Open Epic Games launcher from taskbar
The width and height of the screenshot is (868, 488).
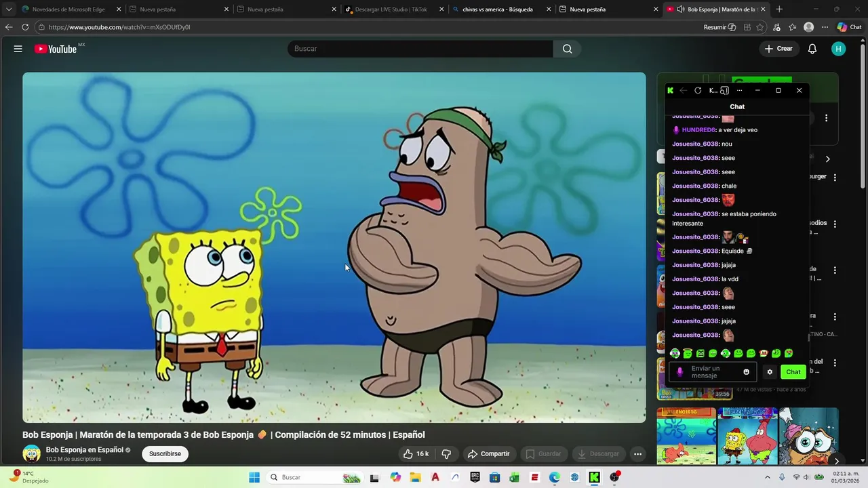475,477
